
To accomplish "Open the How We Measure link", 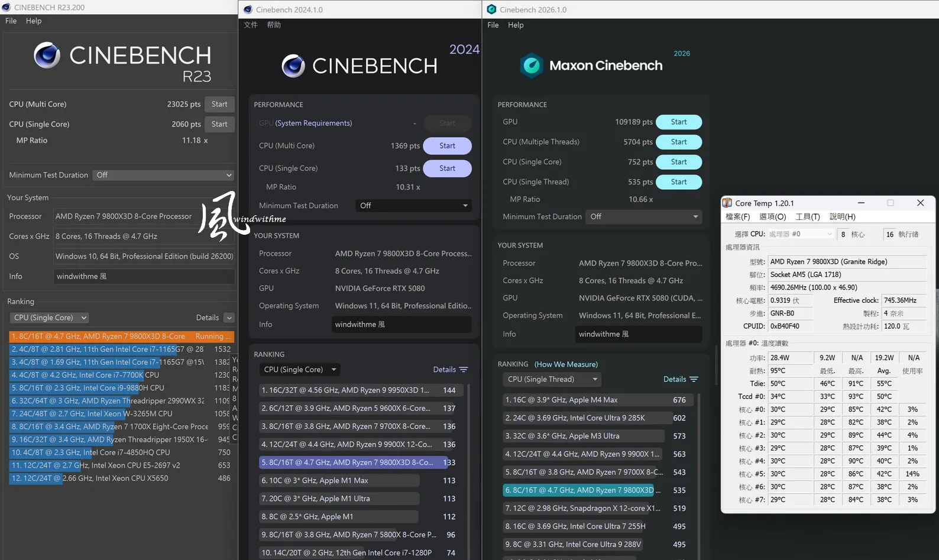I will pos(566,364).
